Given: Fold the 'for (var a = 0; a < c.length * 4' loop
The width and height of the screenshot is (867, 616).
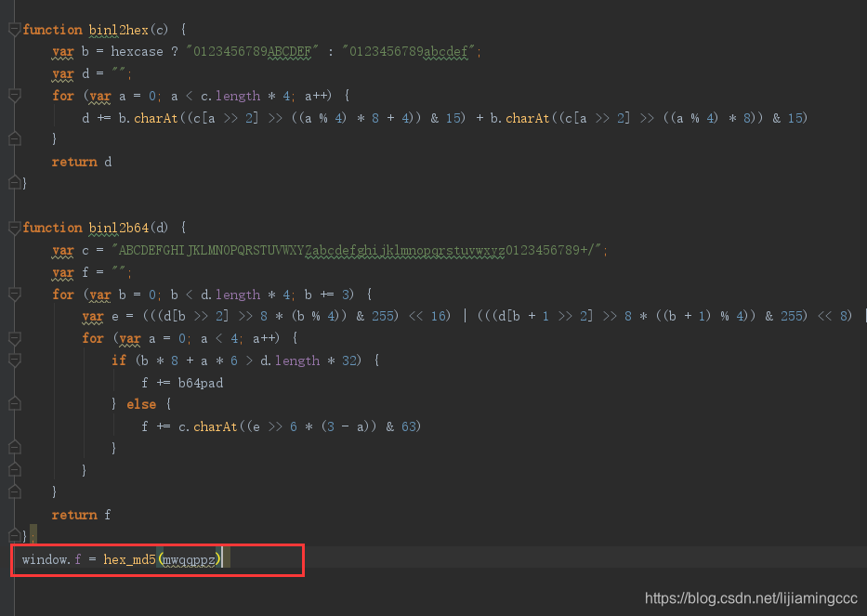Looking at the screenshot, I should click(14, 96).
